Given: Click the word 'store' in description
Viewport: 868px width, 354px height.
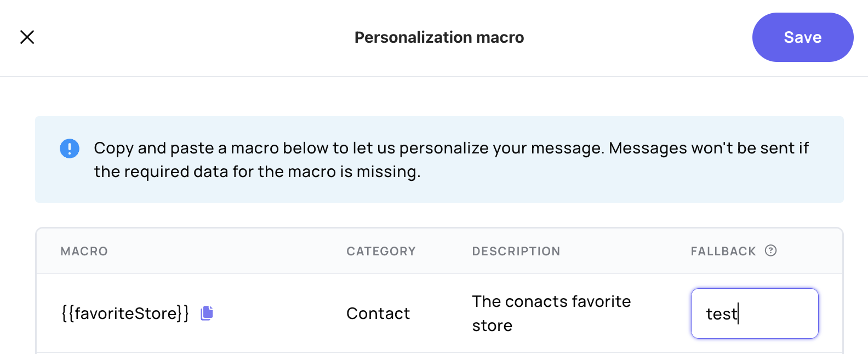Looking at the screenshot, I should pos(492,326).
